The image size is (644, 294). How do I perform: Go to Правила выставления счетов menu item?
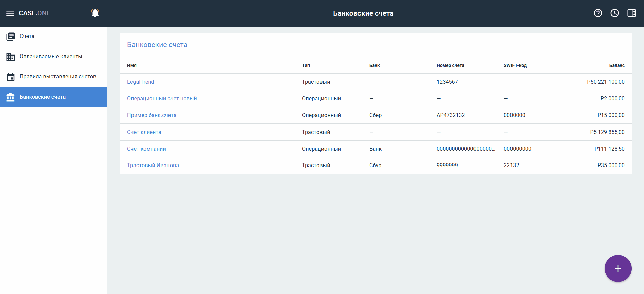click(x=58, y=77)
